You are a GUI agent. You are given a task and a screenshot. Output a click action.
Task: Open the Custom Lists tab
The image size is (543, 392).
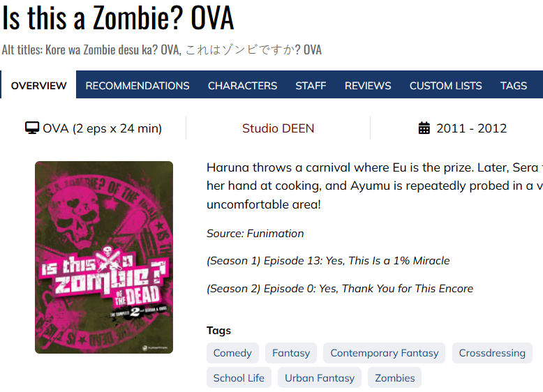pyautogui.click(x=446, y=86)
